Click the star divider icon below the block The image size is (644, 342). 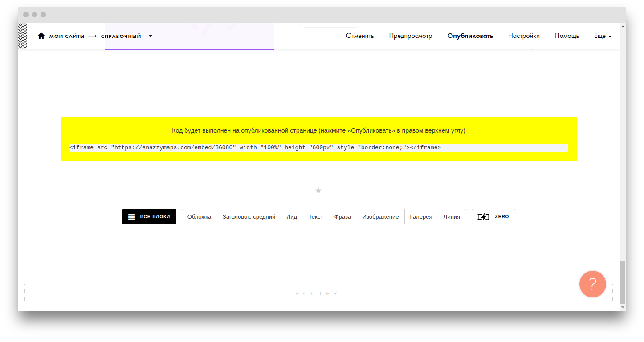click(x=318, y=191)
